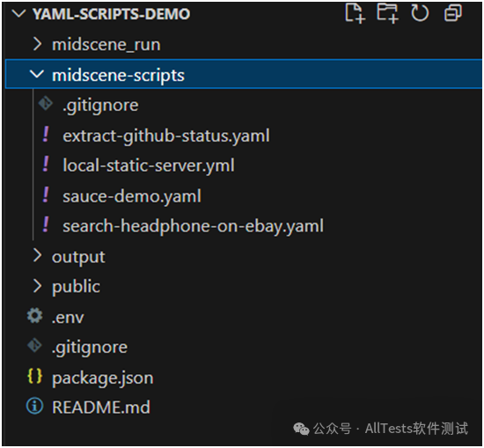The image size is (484, 448).
Task: Open local-static-server.yml file
Action: (149, 165)
